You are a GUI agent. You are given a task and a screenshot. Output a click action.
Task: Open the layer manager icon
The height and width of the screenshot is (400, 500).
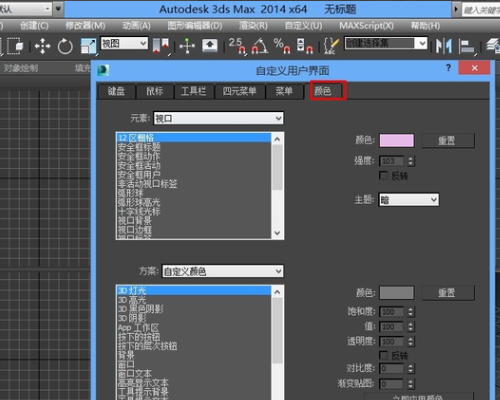pos(493,46)
